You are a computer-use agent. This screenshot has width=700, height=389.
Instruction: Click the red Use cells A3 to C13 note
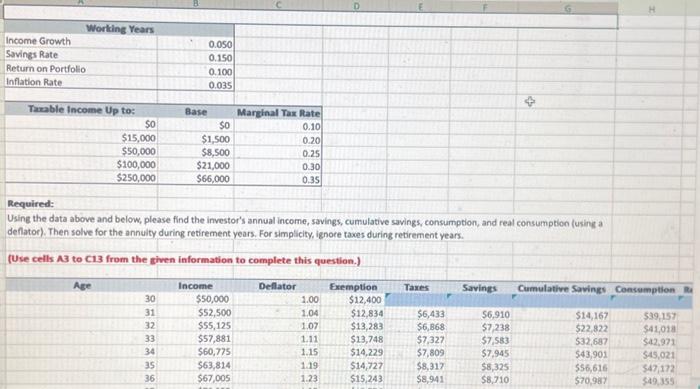pyautogui.click(x=184, y=259)
